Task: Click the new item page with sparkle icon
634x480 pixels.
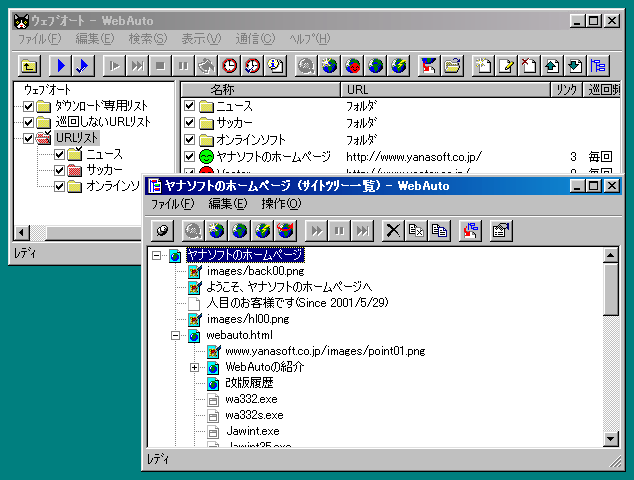Action: [483, 66]
